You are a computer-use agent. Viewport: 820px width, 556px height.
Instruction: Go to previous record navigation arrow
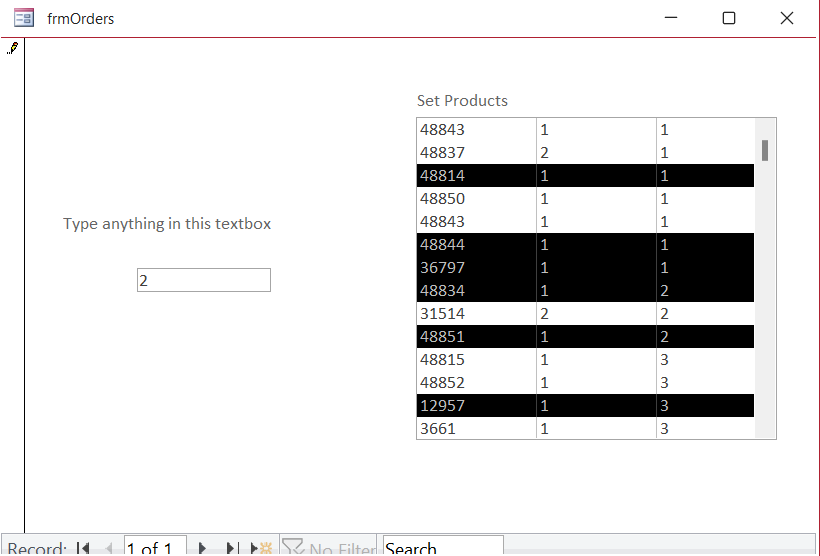109,548
